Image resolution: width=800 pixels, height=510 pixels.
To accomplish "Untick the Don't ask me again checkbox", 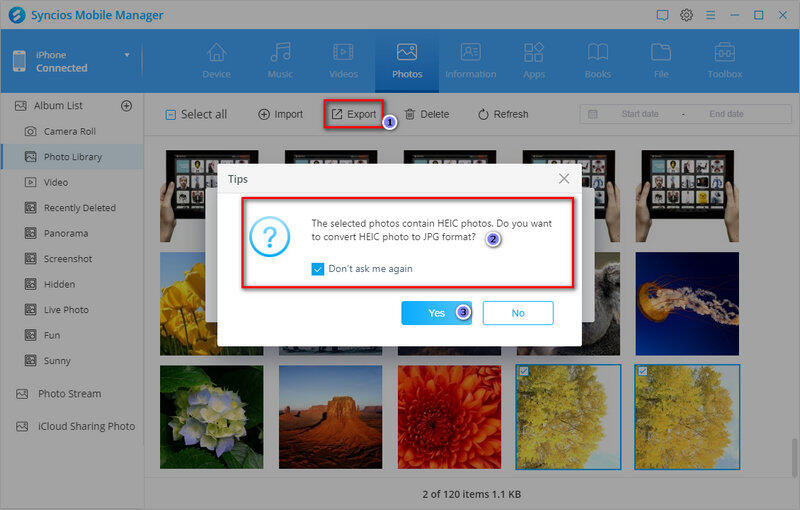I will pos(318,269).
